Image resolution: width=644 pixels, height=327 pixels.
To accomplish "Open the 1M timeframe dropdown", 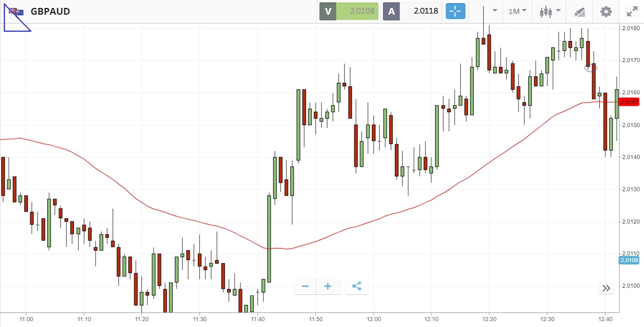I will [517, 12].
